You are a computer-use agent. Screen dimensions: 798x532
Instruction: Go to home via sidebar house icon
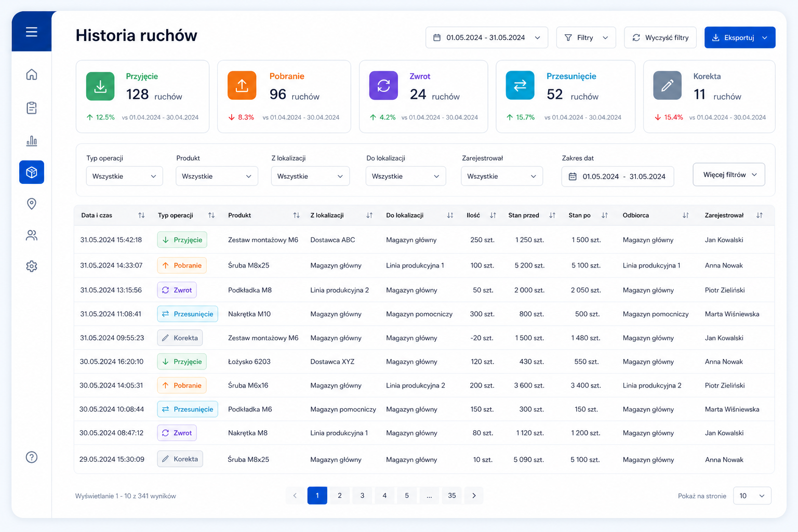32,74
